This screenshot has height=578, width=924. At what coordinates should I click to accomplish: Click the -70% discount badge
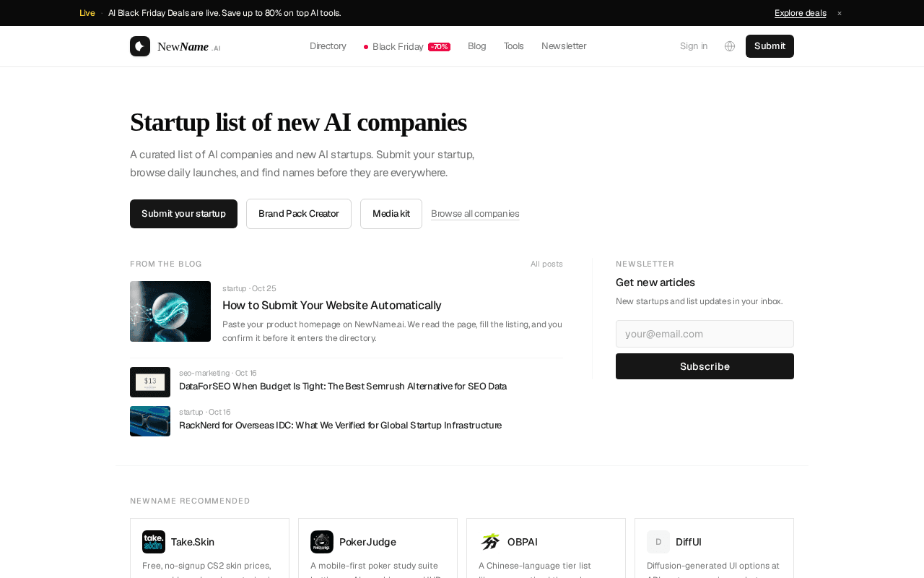(x=439, y=47)
